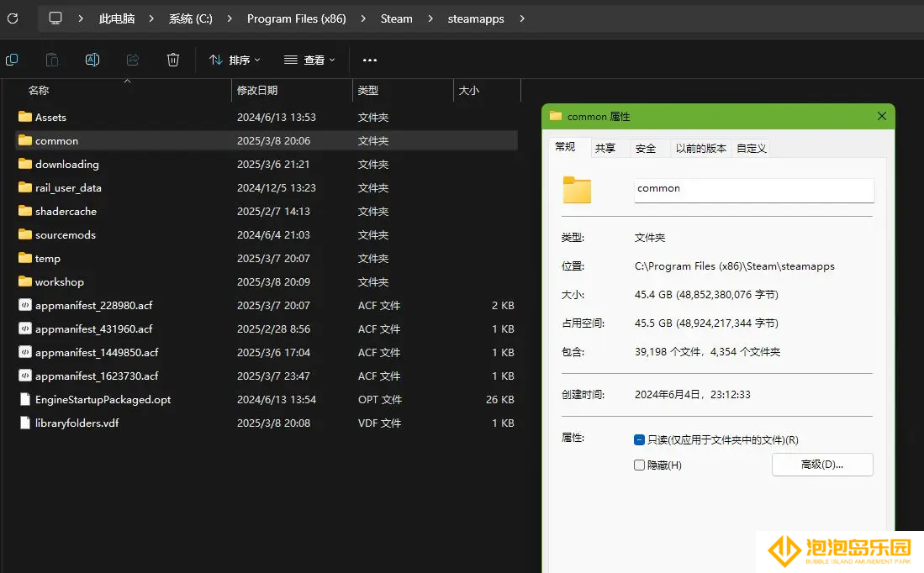Click the appmanifest_1449850.acf file icon

coord(24,352)
